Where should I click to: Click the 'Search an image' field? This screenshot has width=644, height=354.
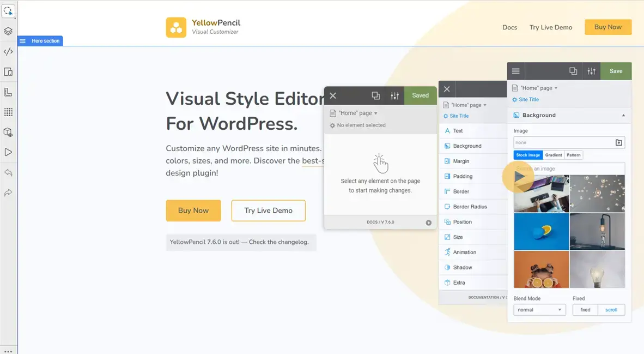(x=569, y=169)
